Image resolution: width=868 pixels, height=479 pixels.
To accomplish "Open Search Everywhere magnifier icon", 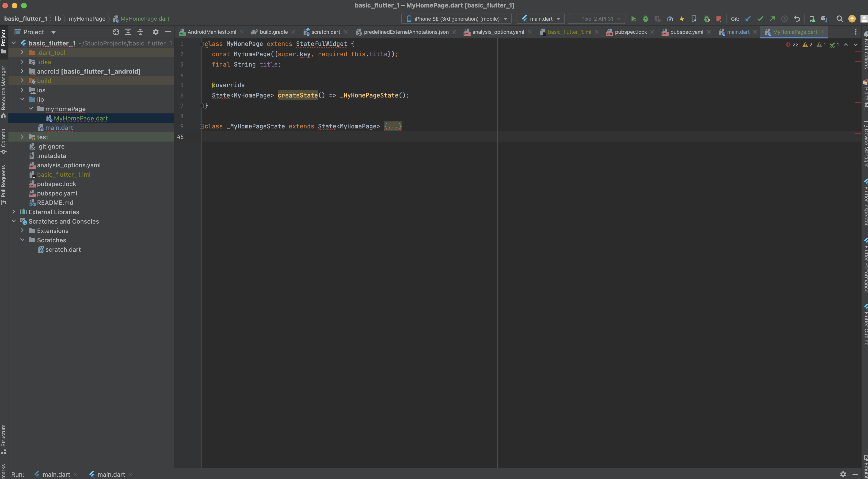I will 840,19.
